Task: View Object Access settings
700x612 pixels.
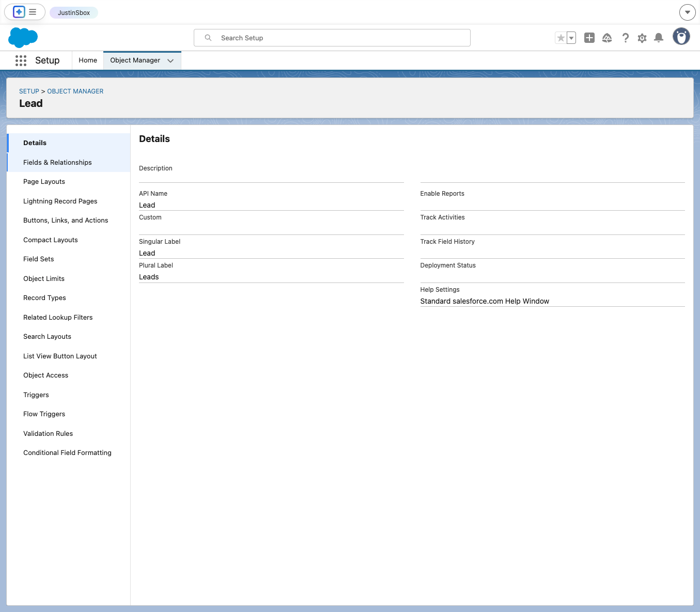Action: (x=69, y=375)
